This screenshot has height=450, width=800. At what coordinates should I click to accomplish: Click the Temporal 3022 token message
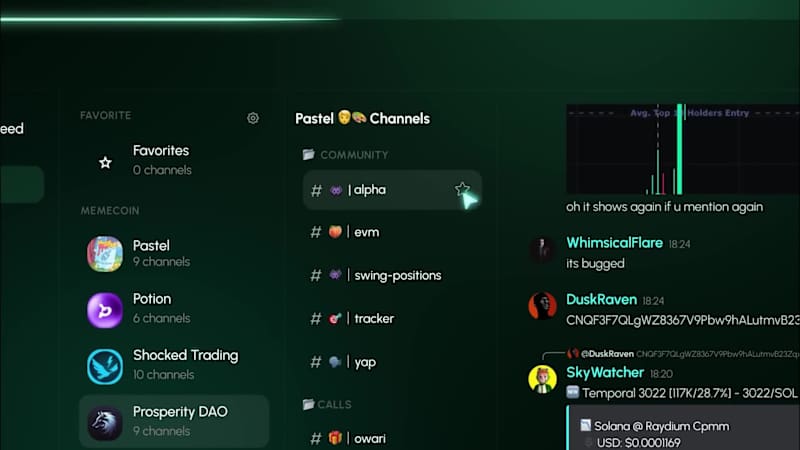pos(683,393)
